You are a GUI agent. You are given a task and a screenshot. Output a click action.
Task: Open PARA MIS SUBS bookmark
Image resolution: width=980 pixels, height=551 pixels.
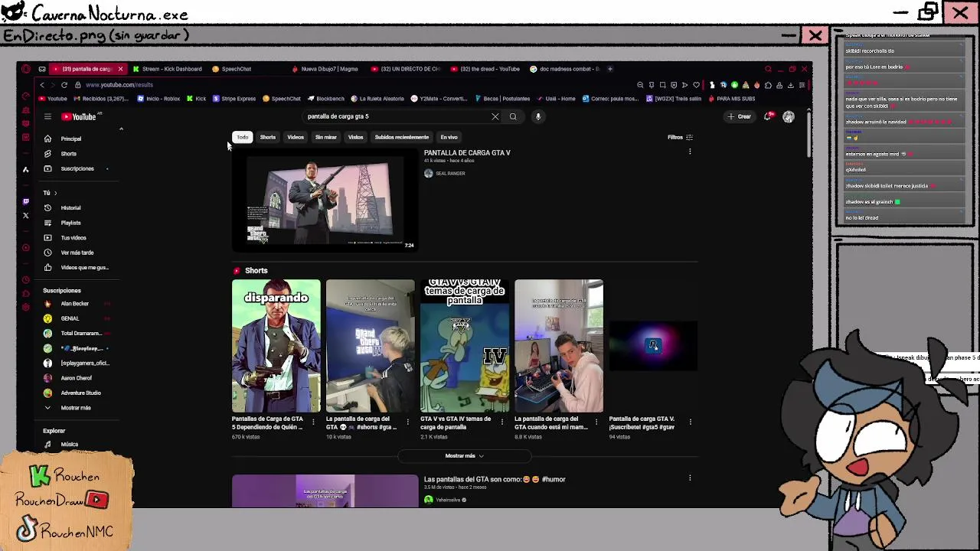(x=732, y=99)
